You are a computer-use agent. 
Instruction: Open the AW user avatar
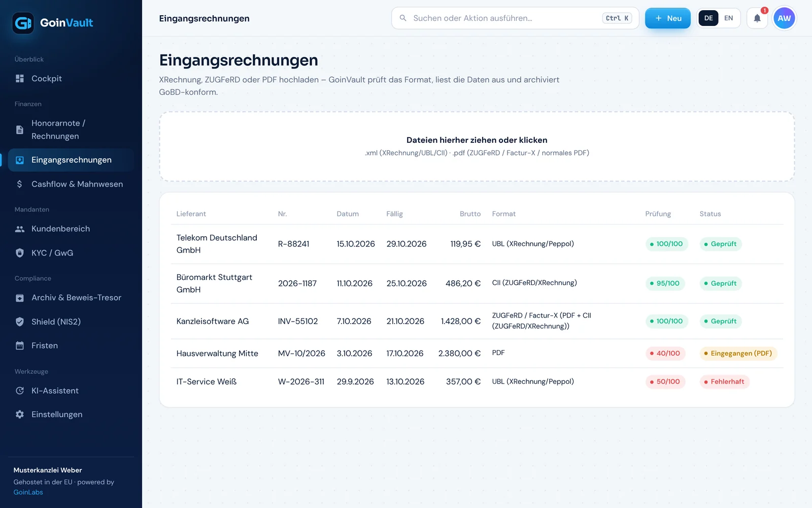784,18
